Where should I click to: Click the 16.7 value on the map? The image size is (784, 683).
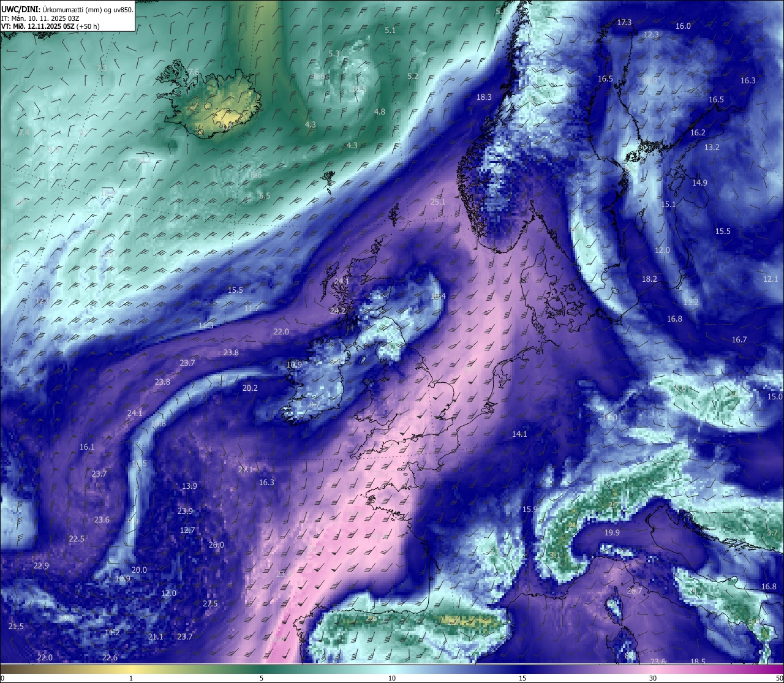(x=739, y=340)
